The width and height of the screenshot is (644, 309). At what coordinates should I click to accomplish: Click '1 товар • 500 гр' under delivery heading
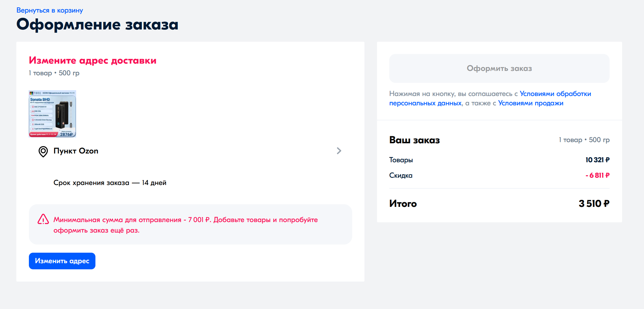[54, 73]
